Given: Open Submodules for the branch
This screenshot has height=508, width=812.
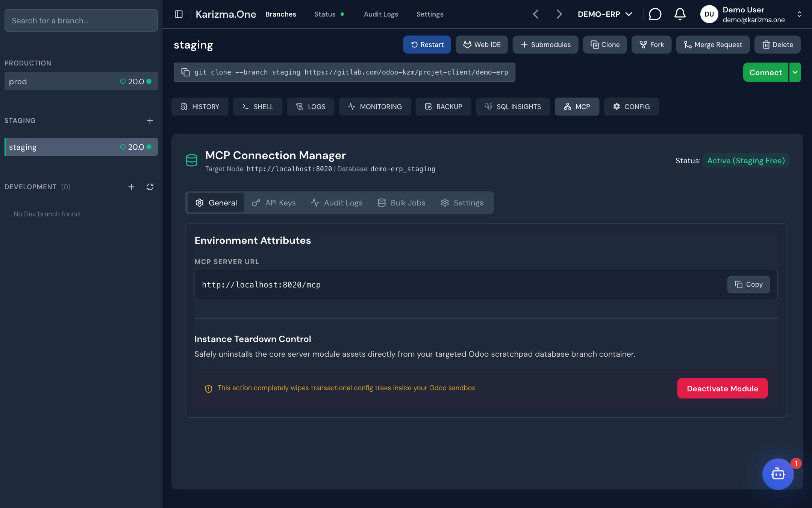Looking at the screenshot, I should [x=545, y=45].
